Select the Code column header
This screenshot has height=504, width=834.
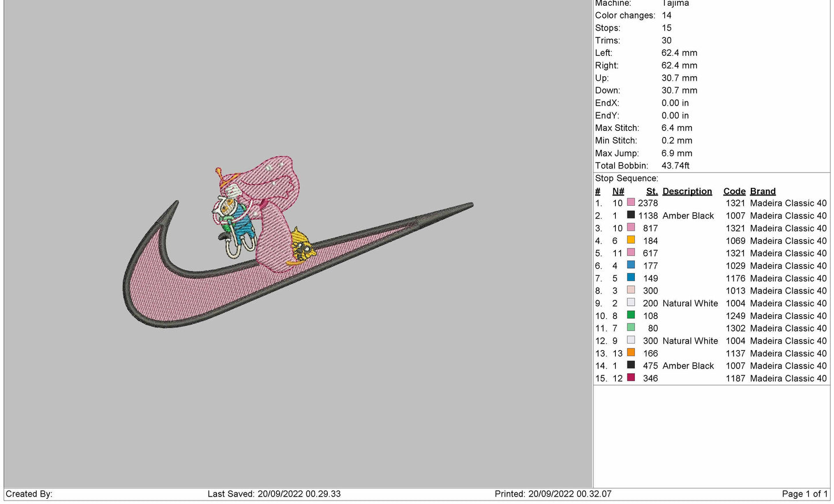[734, 191]
